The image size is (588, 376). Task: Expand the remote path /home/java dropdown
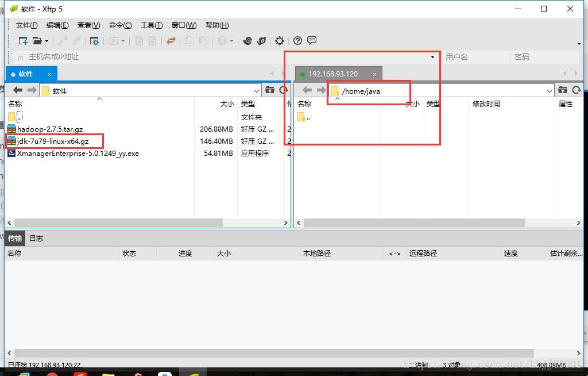click(x=550, y=91)
